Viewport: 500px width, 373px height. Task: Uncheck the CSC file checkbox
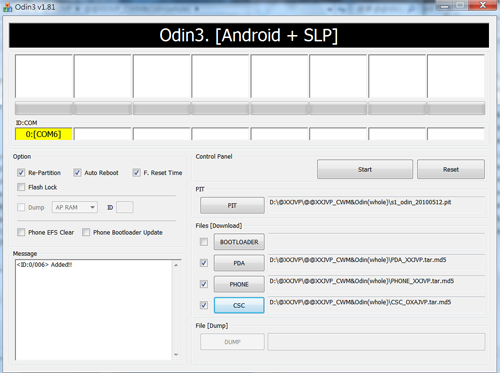point(204,305)
